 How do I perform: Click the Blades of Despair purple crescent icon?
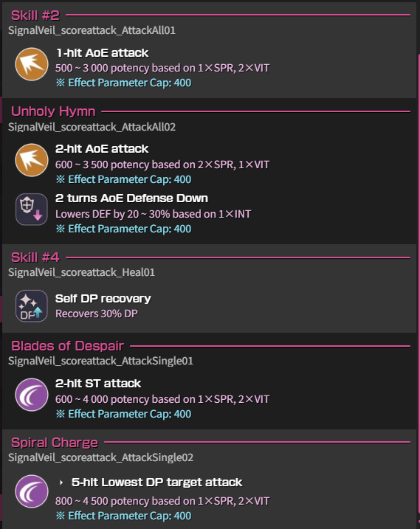[32, 395]
